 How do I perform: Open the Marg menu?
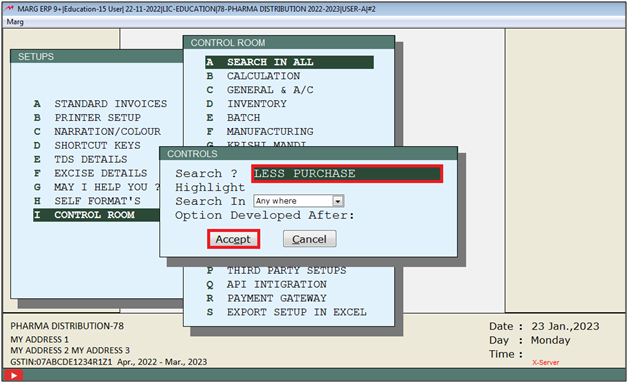[15, 22]
